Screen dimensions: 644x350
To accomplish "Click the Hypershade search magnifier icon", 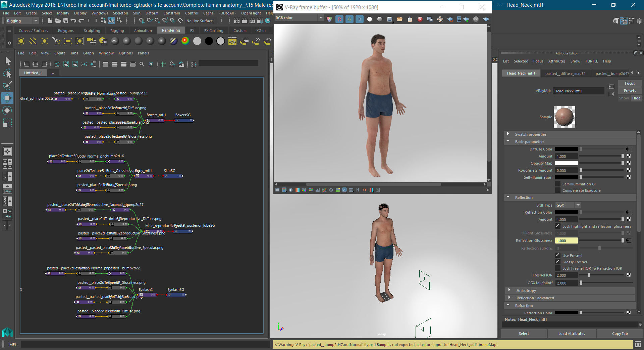I will click(142, 64).
